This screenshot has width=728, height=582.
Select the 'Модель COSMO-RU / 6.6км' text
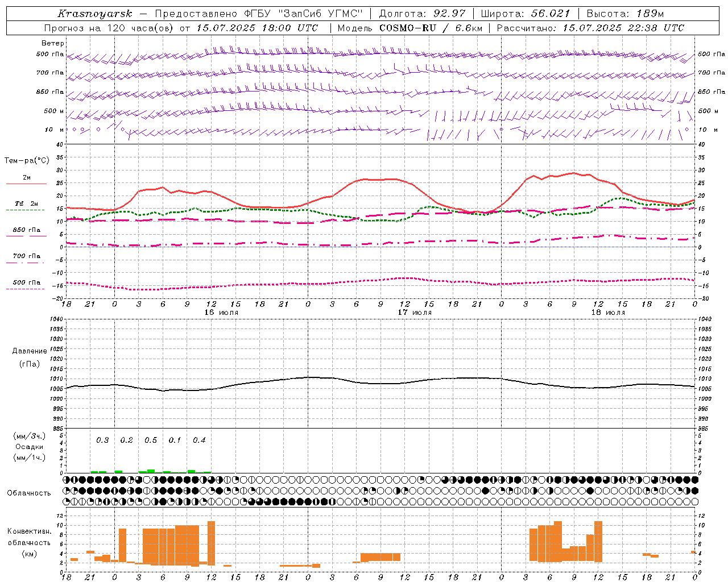click(410, 28)
